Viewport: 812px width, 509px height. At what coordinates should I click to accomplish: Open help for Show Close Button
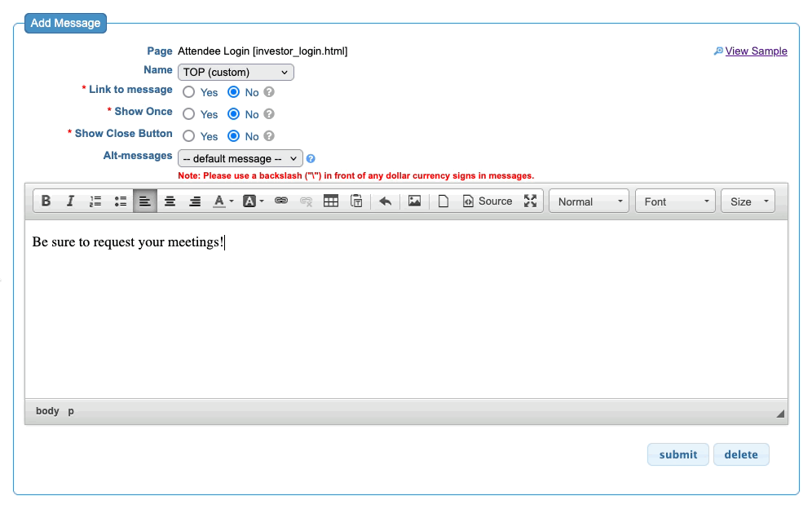point(269,135)
